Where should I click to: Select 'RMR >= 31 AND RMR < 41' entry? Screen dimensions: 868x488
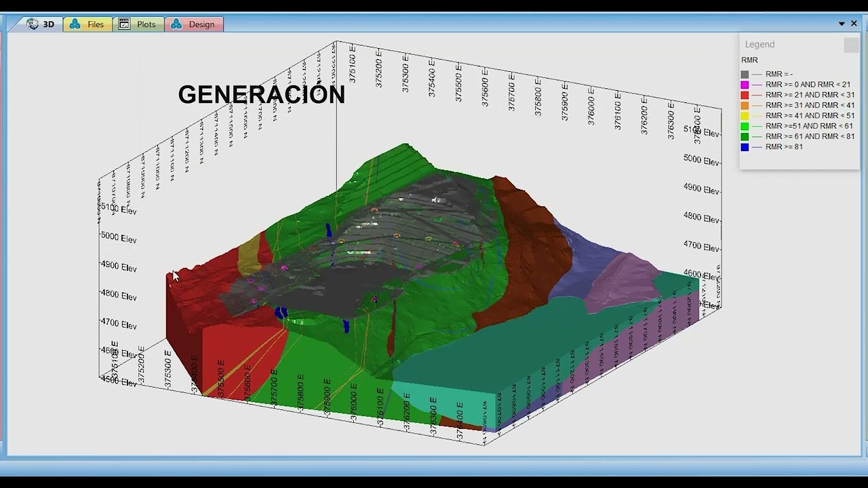810,106
